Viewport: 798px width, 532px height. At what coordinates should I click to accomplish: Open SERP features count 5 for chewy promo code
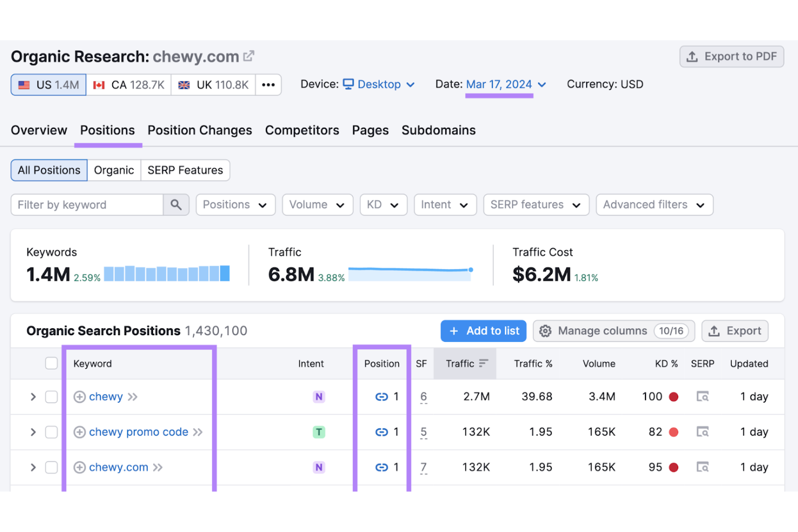[x=424, y=433]
